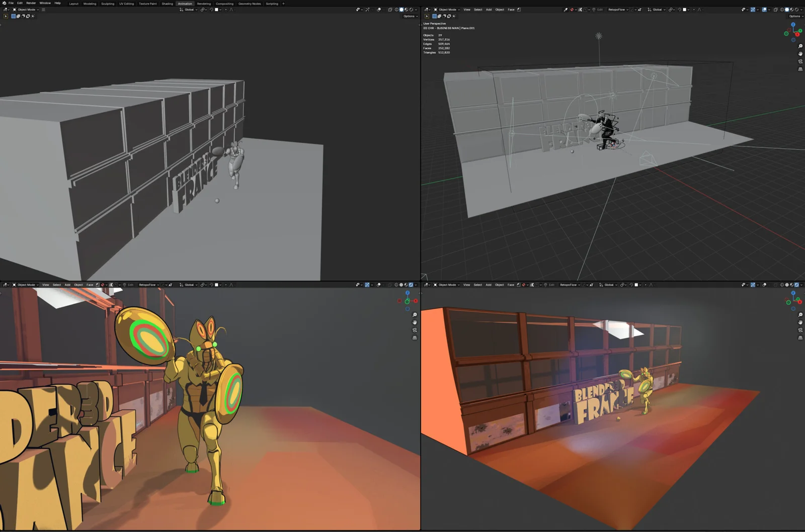805x532 pixels.
Task: Toggle camera view icon in bottom-left viewport
Action: (415, 330)
